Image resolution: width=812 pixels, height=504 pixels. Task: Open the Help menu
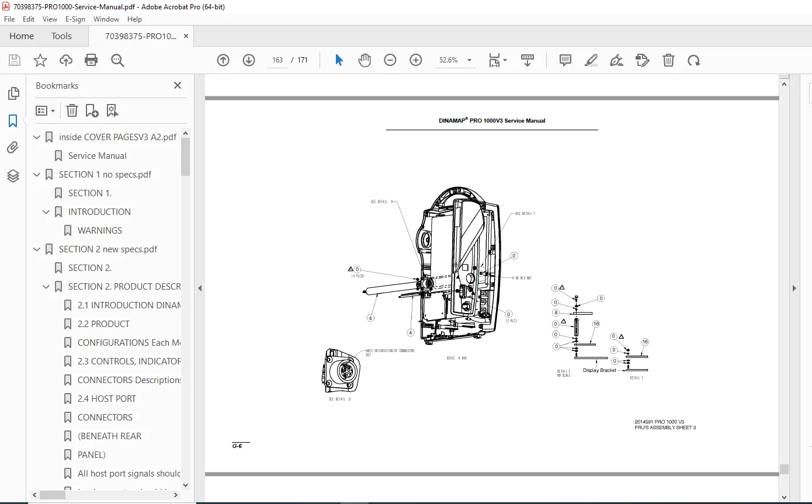pyautogui.click(x=134, y=19)
